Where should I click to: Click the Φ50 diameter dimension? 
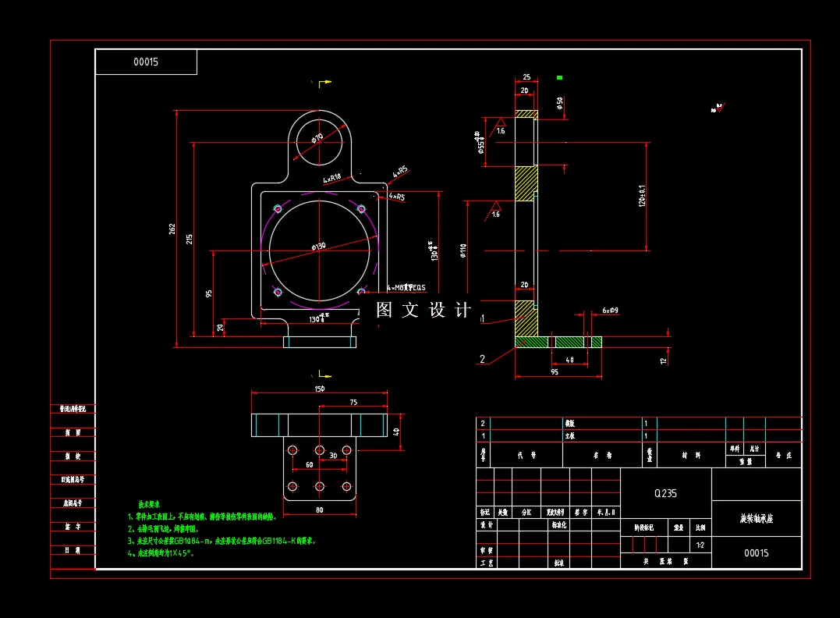coord(560,103)
